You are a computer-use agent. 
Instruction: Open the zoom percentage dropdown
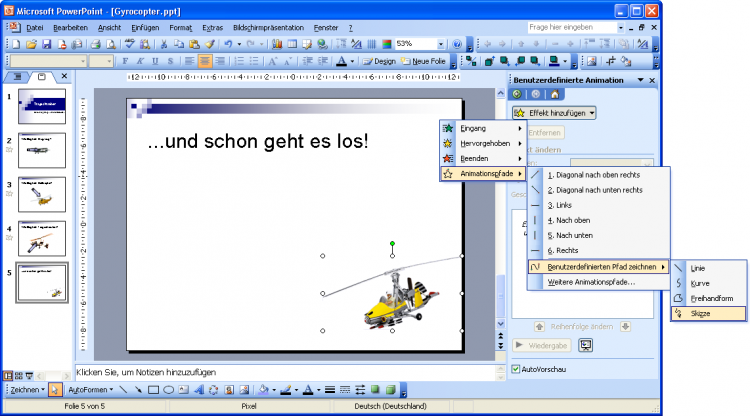440,45
